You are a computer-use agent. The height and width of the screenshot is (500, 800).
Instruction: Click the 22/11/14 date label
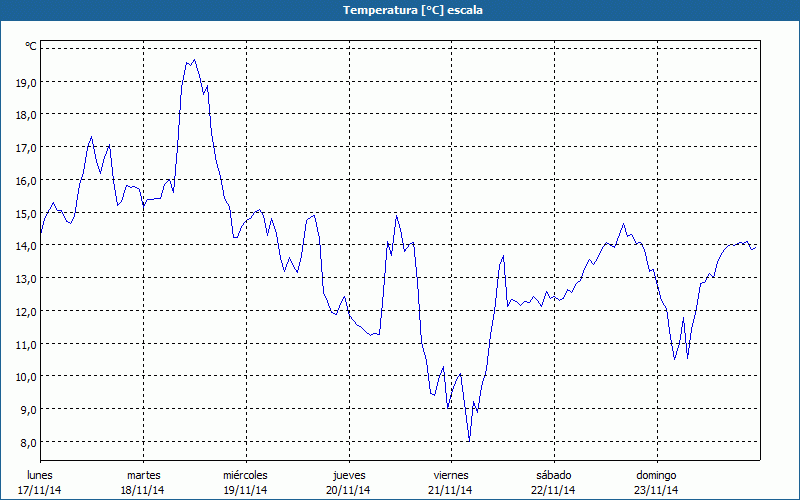(553, 490)
